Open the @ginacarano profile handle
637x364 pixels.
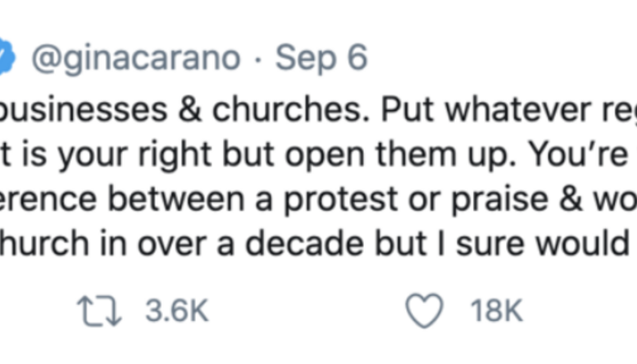[136, 59]
